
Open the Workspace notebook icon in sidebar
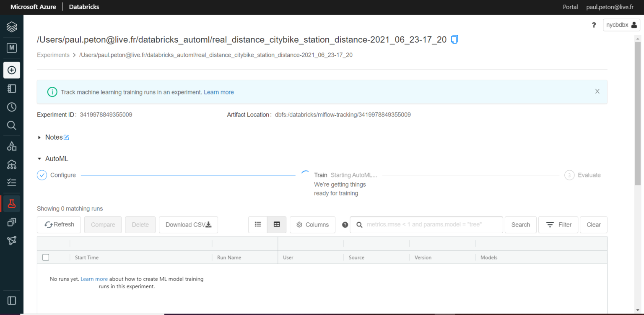[x=11, y=89]
